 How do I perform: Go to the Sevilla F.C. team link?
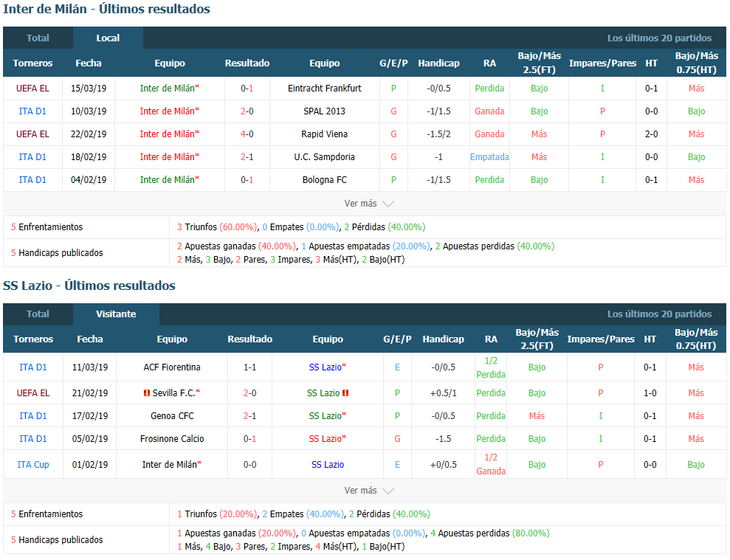click(x=173, y=393)
